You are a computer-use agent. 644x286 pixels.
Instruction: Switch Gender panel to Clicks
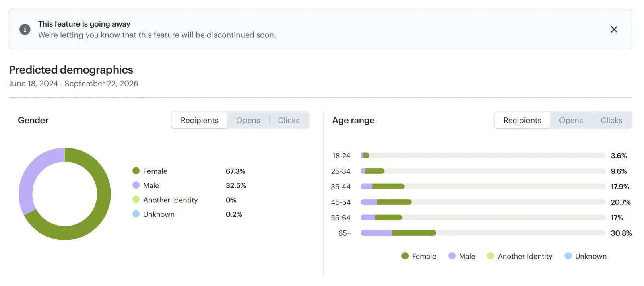pos(289,120)
